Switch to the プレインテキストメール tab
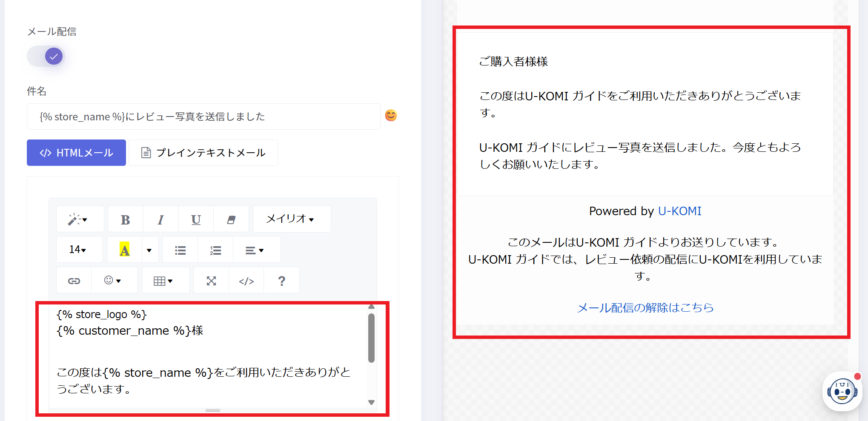Image resolution: width=868 pixels, height=421 pixels. coord(203,153)
